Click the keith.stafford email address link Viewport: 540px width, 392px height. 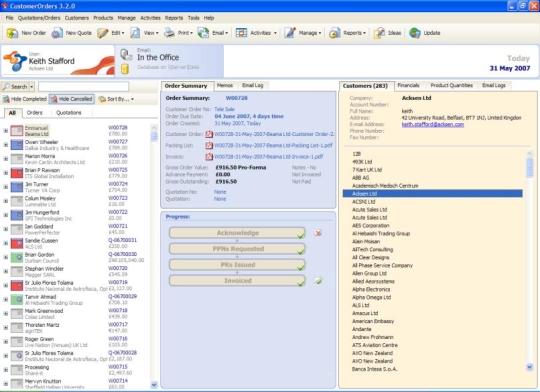click(x=433, y=124)
